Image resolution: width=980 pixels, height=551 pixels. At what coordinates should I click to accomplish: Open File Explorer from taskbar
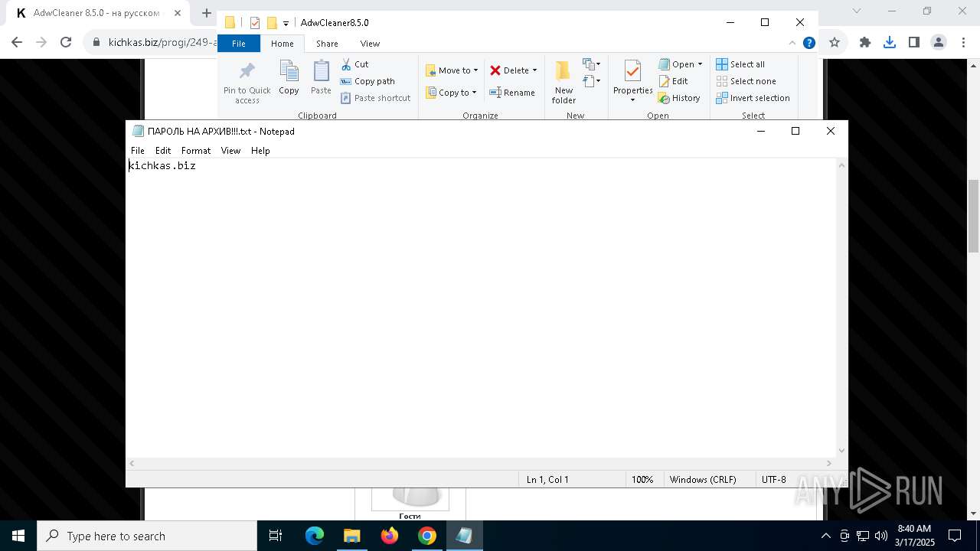(352, 536)
